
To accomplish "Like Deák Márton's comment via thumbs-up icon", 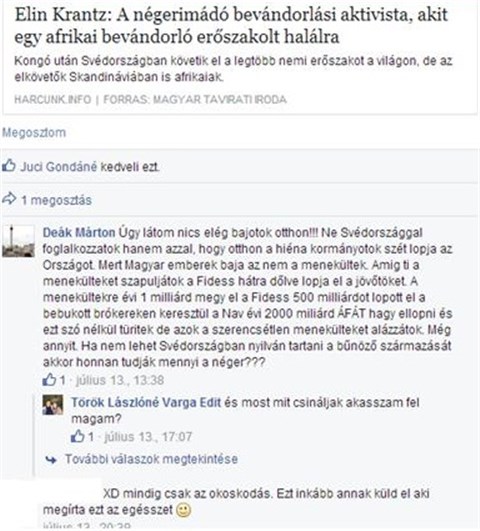I will (49, 380).
